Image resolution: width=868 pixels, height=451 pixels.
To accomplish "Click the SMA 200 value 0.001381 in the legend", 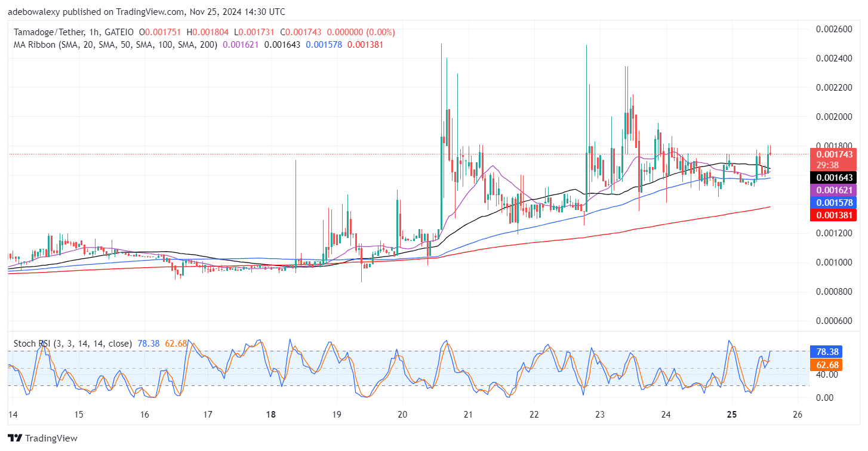I will click(365, 44).
